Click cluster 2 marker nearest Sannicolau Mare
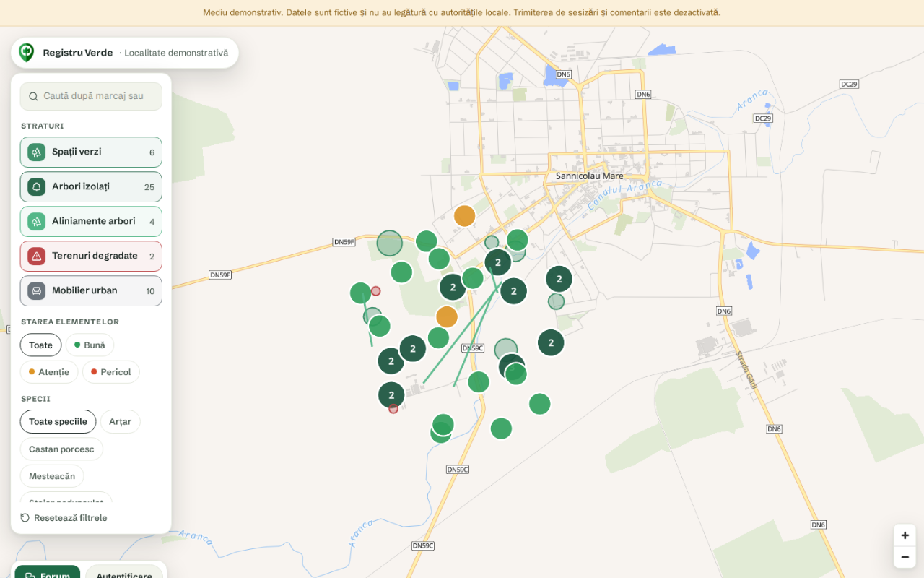The width and height of the screenshot is (924, 578). (559, 279)
